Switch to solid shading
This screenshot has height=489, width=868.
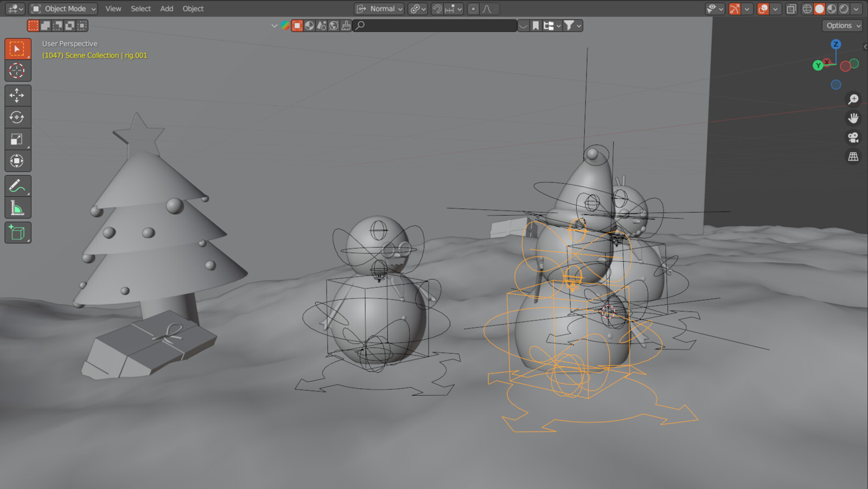819,9
